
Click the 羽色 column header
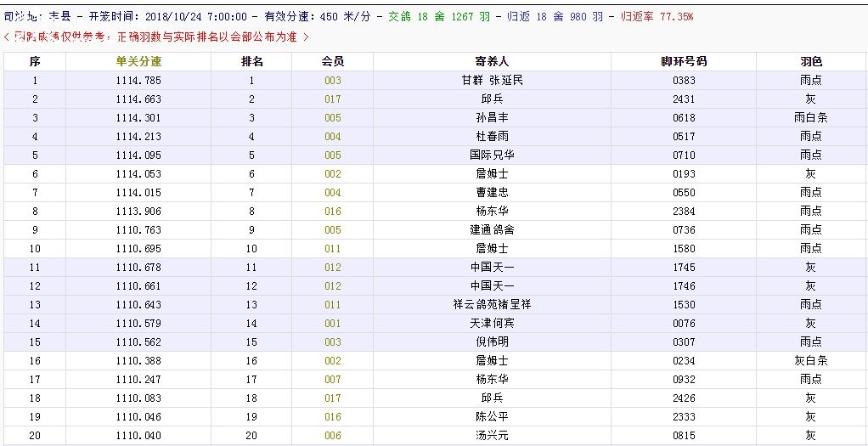pyautogui.click(x=810, y=62)
